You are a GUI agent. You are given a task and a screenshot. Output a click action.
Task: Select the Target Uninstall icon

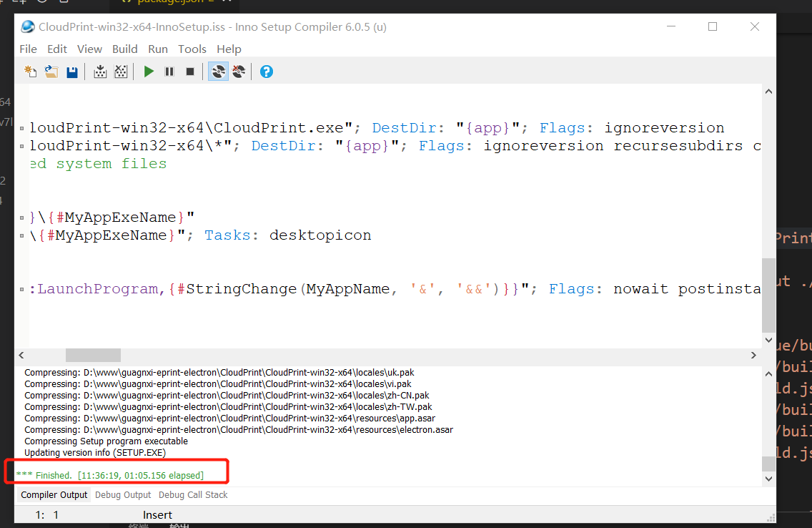(239, 72)
